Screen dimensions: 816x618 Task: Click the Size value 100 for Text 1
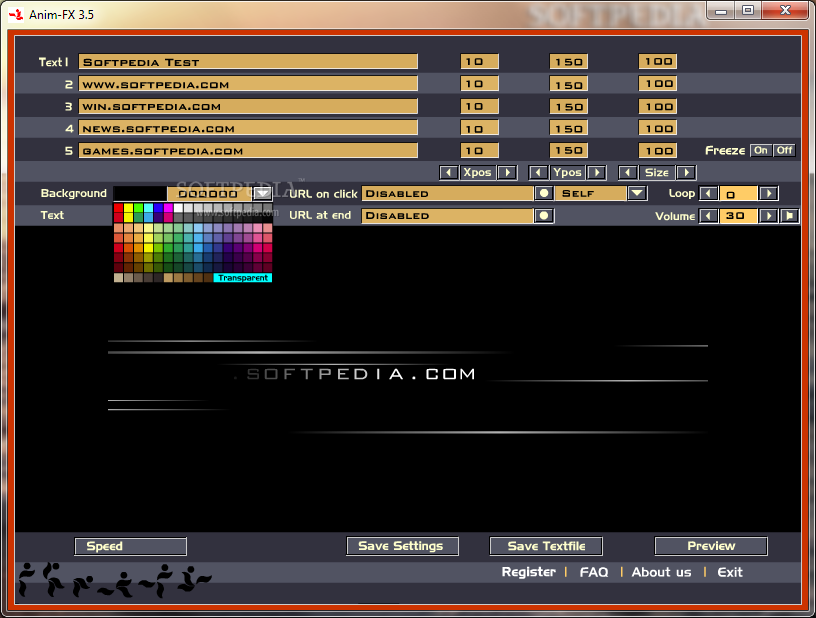point(658,61)
